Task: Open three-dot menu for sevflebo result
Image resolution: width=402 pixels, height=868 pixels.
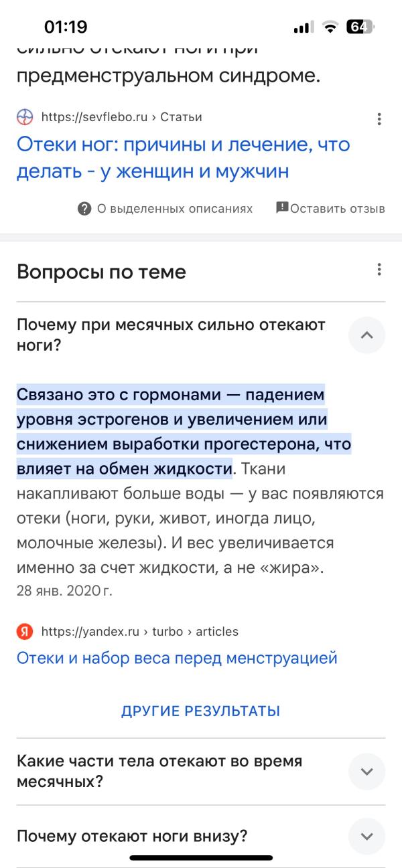Action: (x=379, y=119)
